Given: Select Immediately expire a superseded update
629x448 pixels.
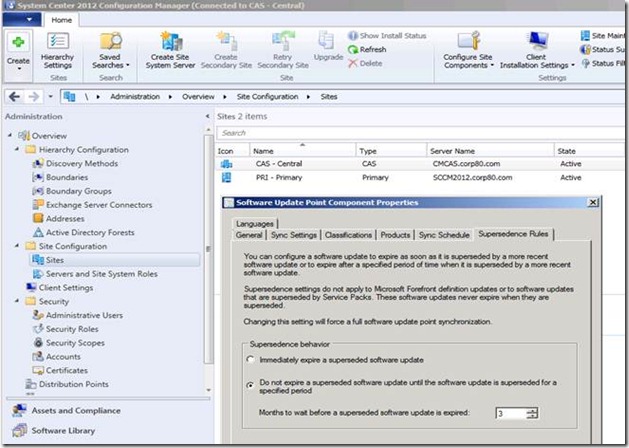Looking at the screenshot, I should pyautogui.click(x=250, y=358).
